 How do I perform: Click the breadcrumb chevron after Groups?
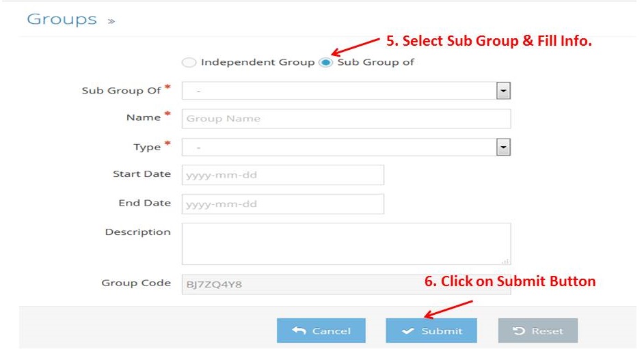click(111, 21)
